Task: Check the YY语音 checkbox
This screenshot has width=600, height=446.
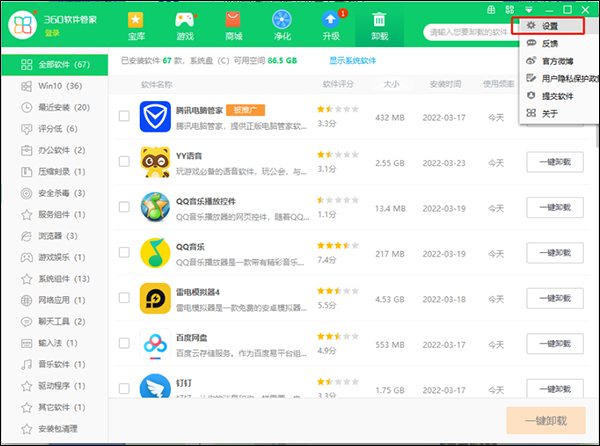Action: pos(124,161)
